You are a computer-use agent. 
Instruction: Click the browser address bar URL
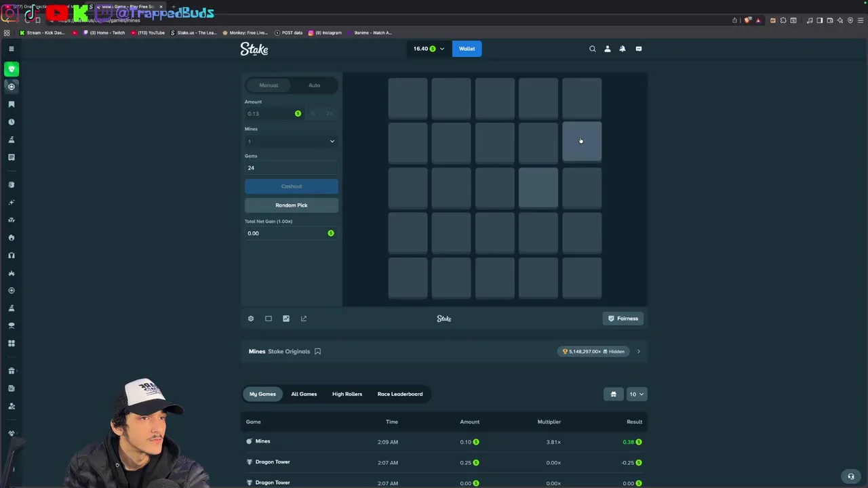click(99, 20)
